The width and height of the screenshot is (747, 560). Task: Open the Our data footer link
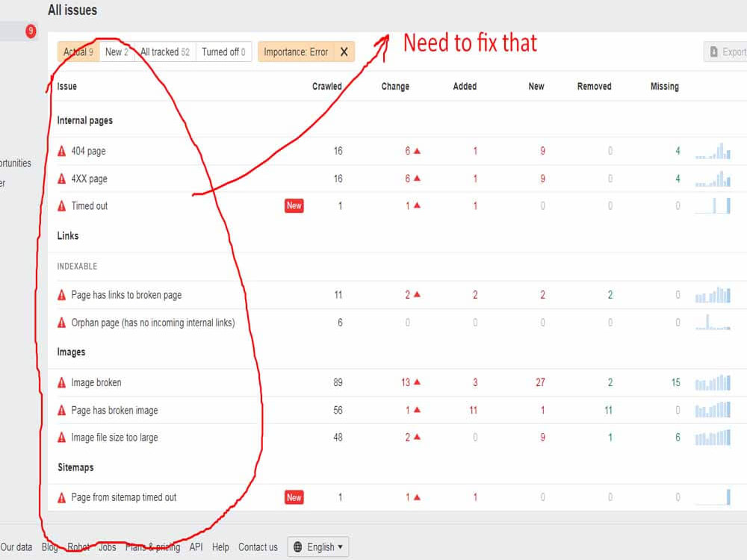click(x=16, y=547)
